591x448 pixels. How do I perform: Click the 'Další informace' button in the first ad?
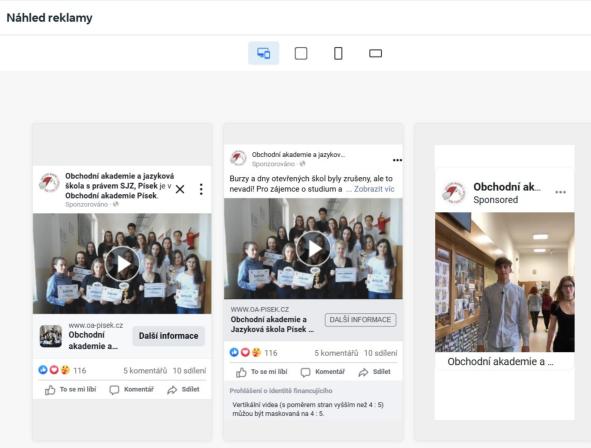(x=168, y=336)
